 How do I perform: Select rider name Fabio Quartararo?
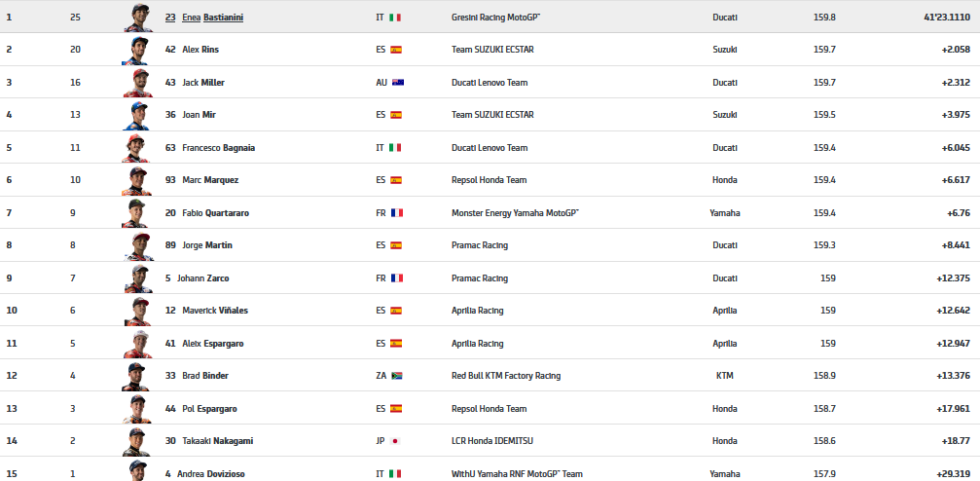click(x=216, y=212)
